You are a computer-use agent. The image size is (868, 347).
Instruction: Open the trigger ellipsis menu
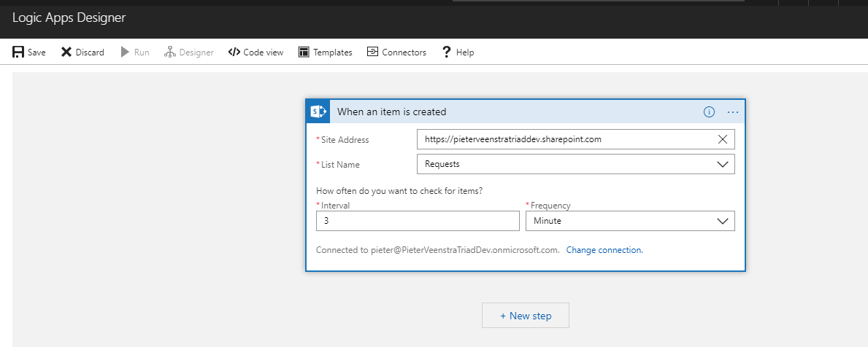click(733, 112)
